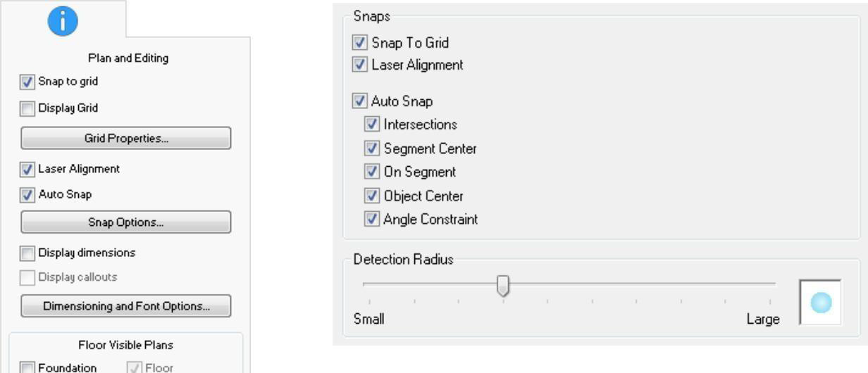Toggle Snap To Grid in Snaps group

click(360, 43)
